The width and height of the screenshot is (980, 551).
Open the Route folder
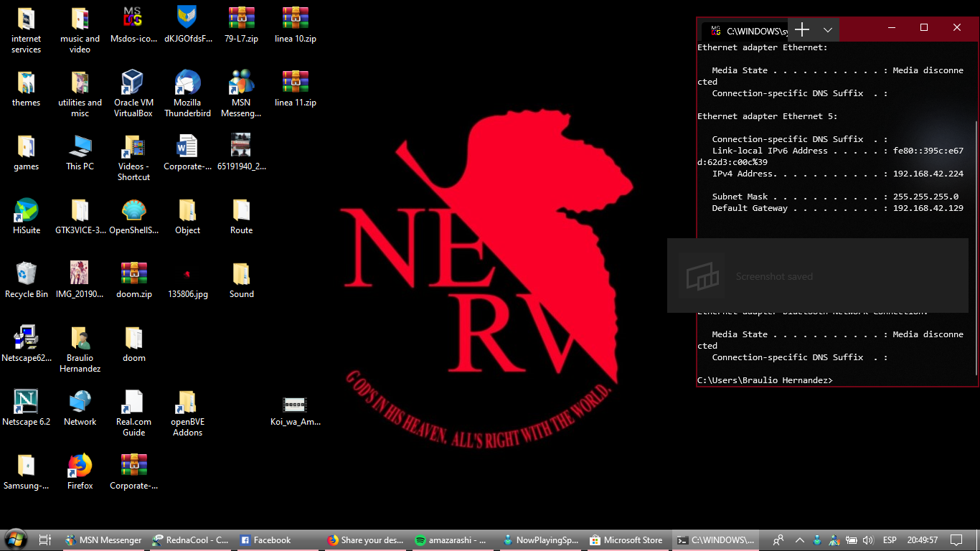241,210
